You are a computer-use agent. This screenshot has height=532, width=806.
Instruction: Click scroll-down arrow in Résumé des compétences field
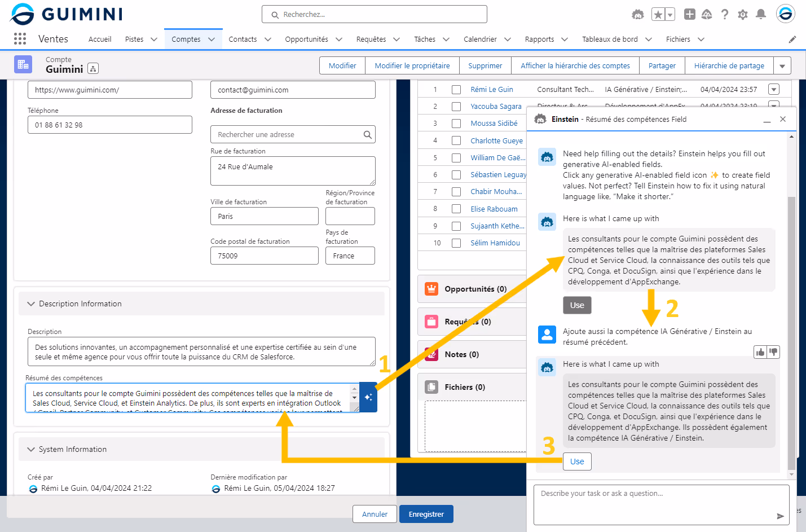pos(354,398)
